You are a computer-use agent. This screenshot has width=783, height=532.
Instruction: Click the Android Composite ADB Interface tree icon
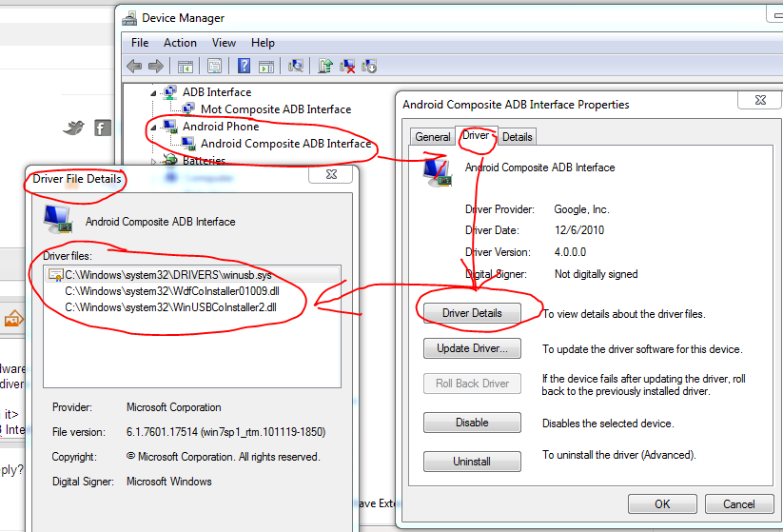click(188, 144)
